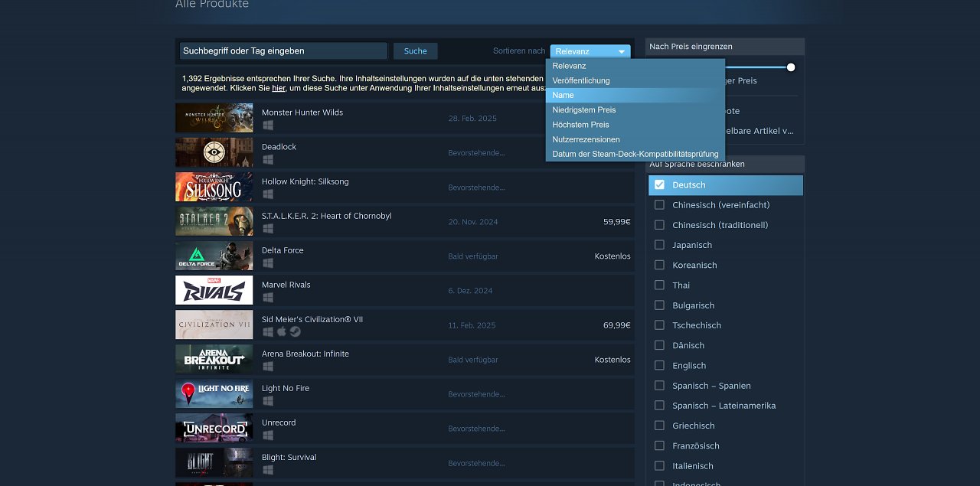
Task: Open the Sid Meier's Civilization VII title
Action: pos(312,319)
